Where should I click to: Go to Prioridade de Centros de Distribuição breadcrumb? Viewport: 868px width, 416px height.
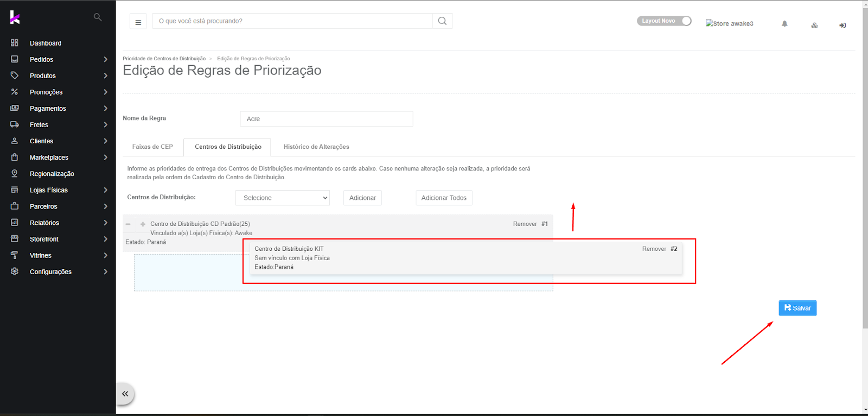(164, 59)
